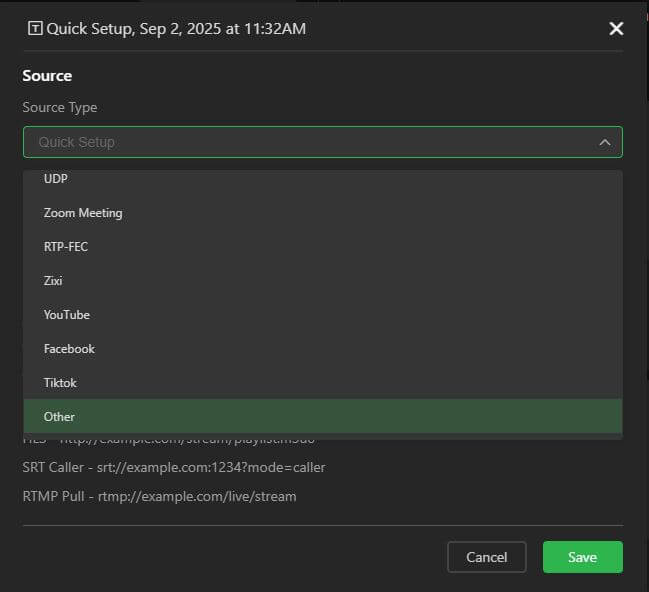Click the SRT Caller example URL text
This screenshot has width=649, height=592.
tap(173, 468)
